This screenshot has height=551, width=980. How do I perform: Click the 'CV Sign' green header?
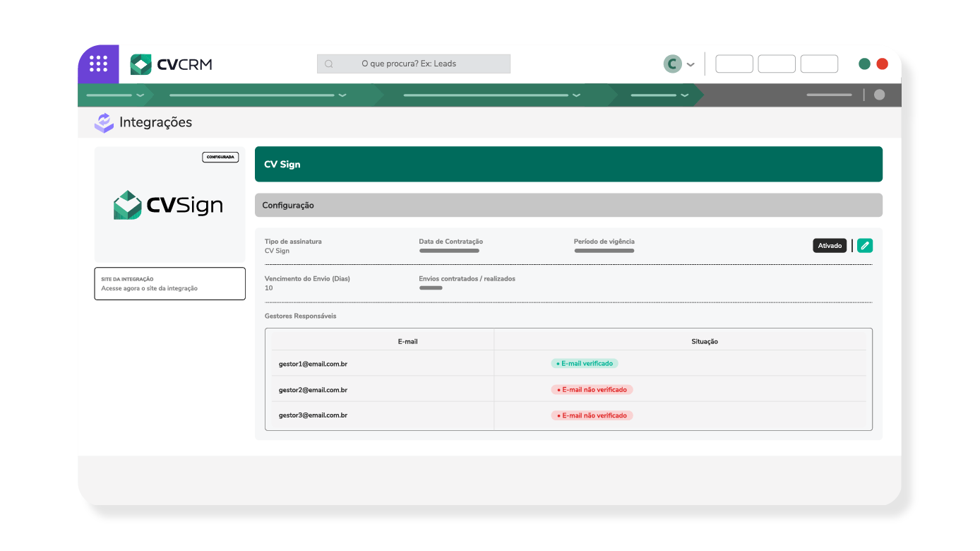click(x=568, y=164)
